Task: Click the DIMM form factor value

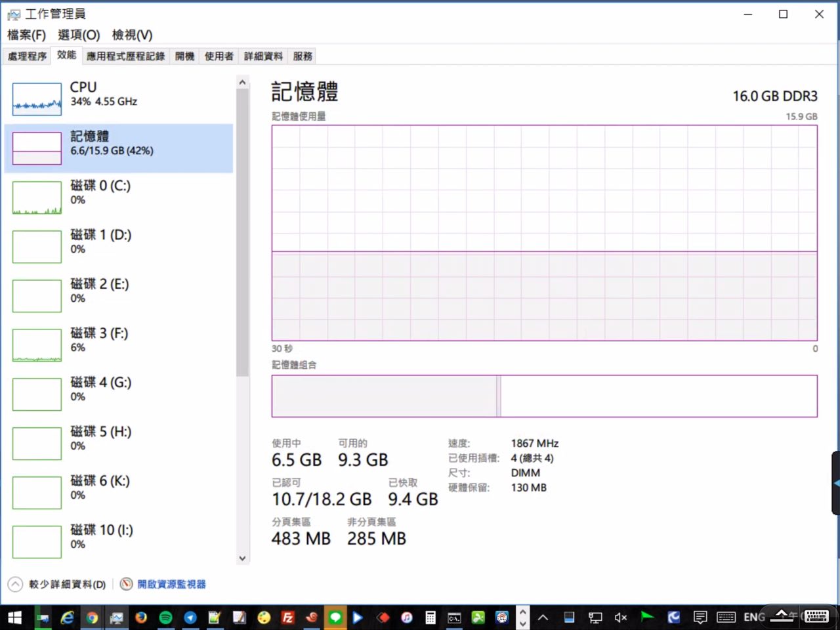Action: [526, 473]
